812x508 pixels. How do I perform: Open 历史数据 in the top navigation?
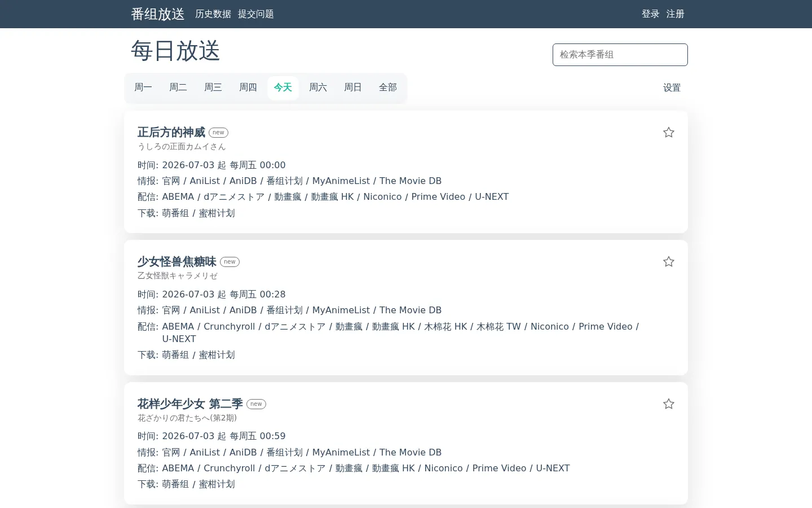click(213, 14)
